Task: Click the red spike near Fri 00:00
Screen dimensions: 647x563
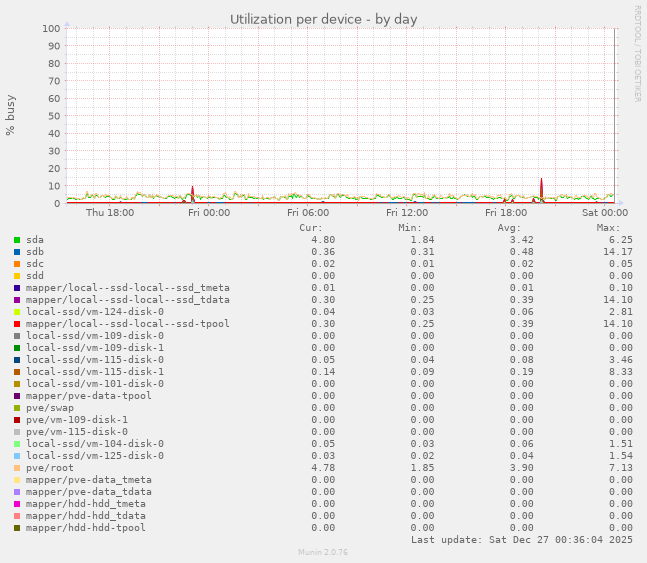Action: point(192,194)
